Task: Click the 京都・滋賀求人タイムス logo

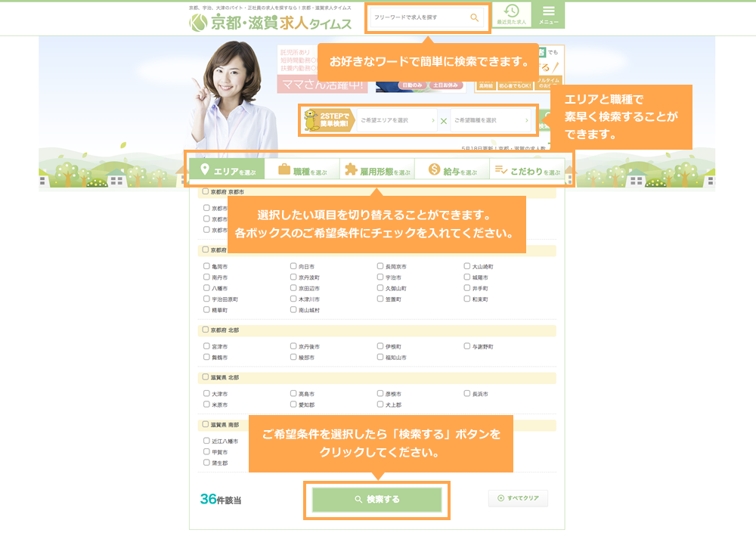Action: [271, 23]
